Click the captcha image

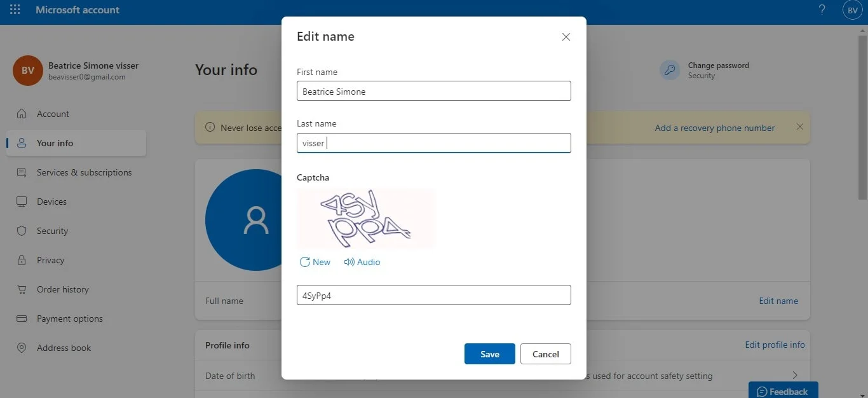[366, 218]
